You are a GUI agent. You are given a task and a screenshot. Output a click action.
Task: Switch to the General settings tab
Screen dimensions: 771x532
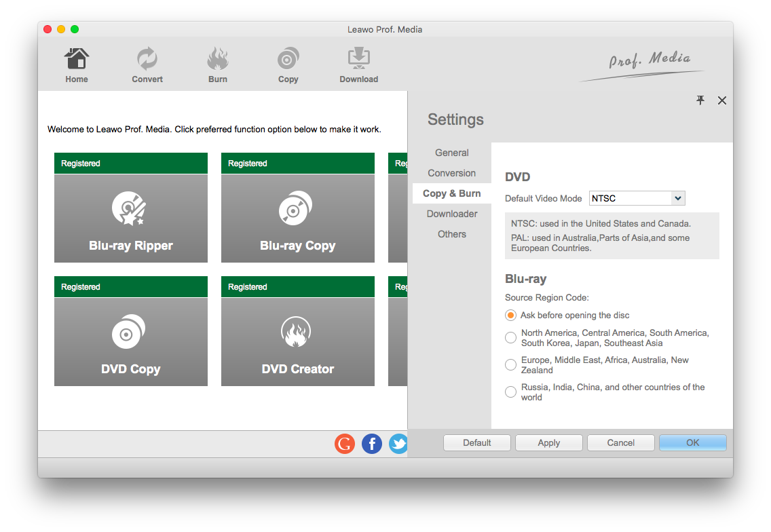tap(452, 153)
